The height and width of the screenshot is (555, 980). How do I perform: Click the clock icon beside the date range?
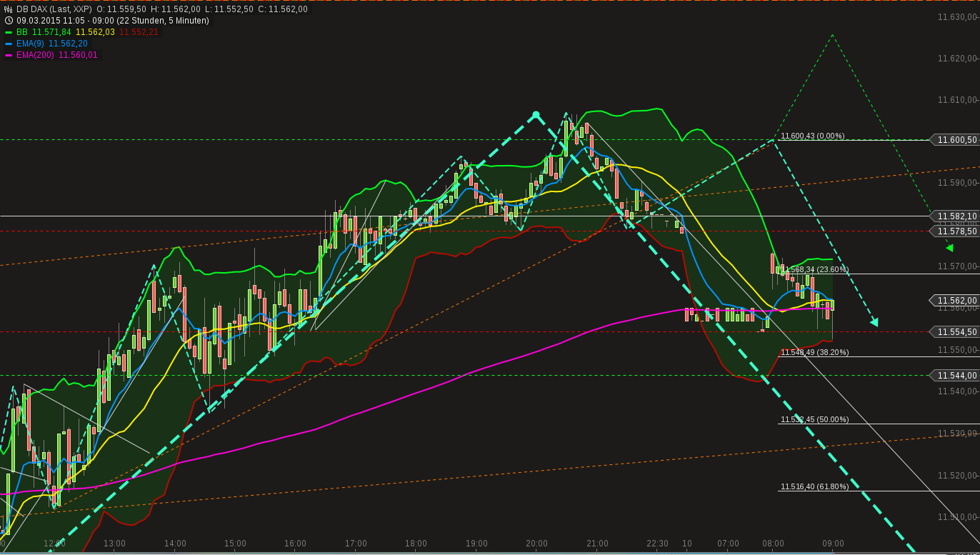tap(9, 21)
